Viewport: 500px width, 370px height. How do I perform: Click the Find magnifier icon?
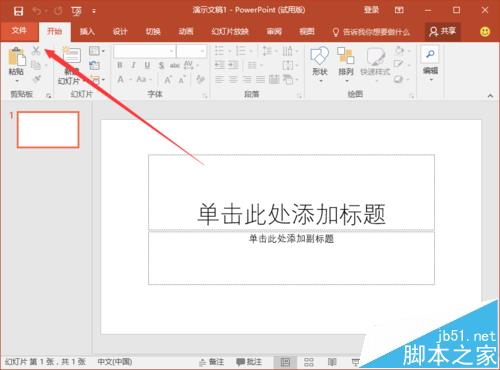click(x=430, y=54)
